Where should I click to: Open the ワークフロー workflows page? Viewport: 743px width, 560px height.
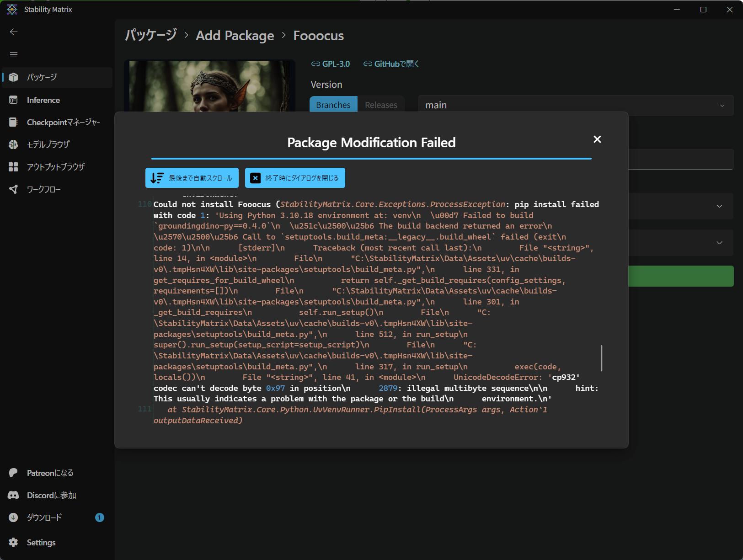coord(57,189)
